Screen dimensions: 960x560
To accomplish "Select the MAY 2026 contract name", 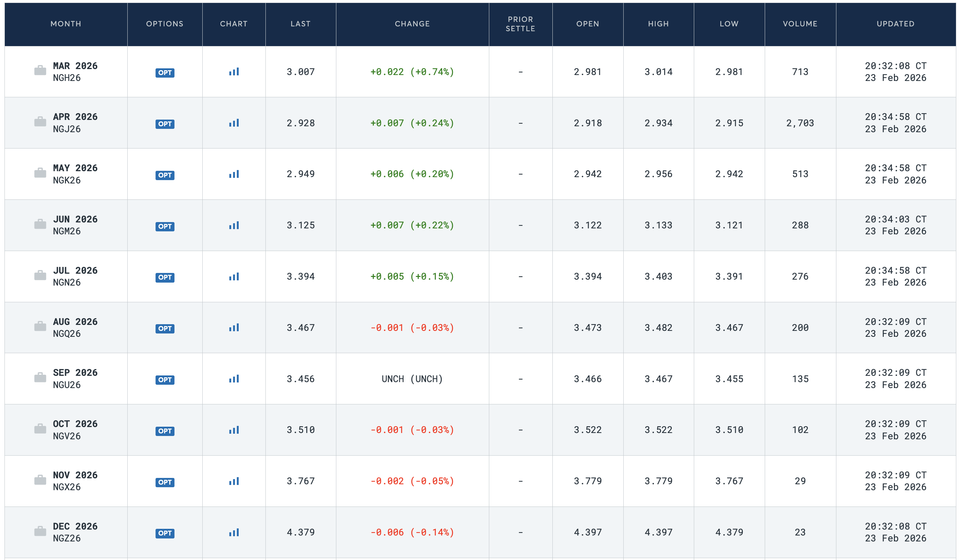I will [75, 168].
